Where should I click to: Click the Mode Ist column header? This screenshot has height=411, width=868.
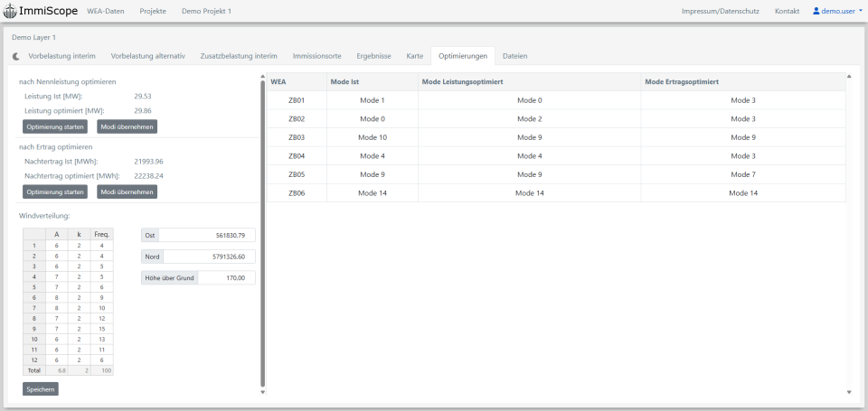tap(372, 82)
